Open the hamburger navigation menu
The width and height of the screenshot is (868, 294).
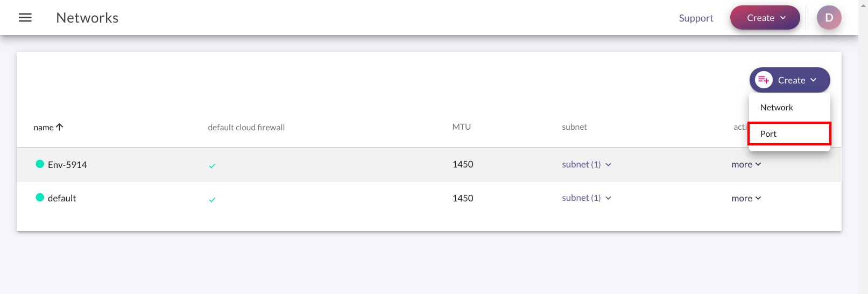click(x=25, y=18)
